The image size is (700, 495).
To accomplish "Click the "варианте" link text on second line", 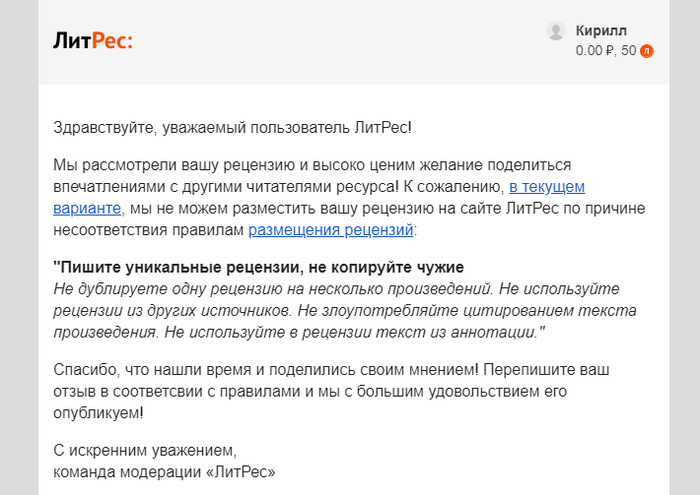I will (x=87, y=208).
